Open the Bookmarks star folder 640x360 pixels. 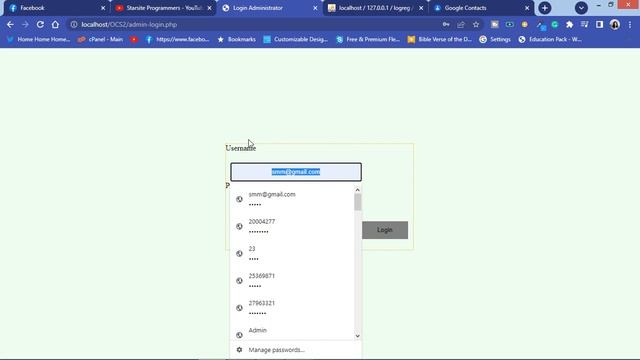[237, 40]
